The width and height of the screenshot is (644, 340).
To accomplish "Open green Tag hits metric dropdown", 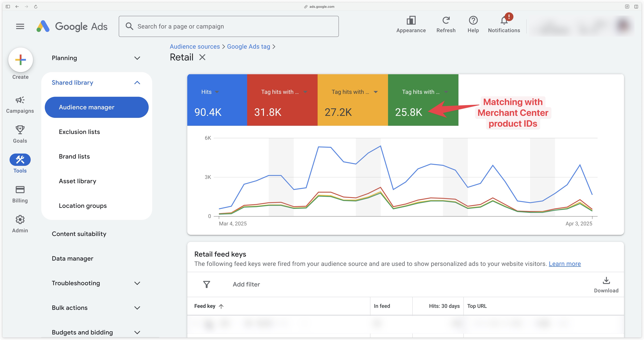I will click(446, 92).
